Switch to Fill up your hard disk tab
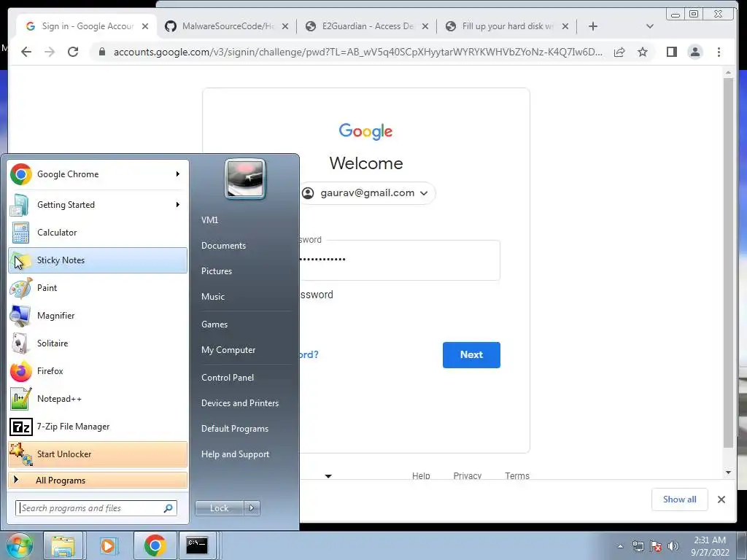This screenshot has height=560, width=747. (507, 26)
